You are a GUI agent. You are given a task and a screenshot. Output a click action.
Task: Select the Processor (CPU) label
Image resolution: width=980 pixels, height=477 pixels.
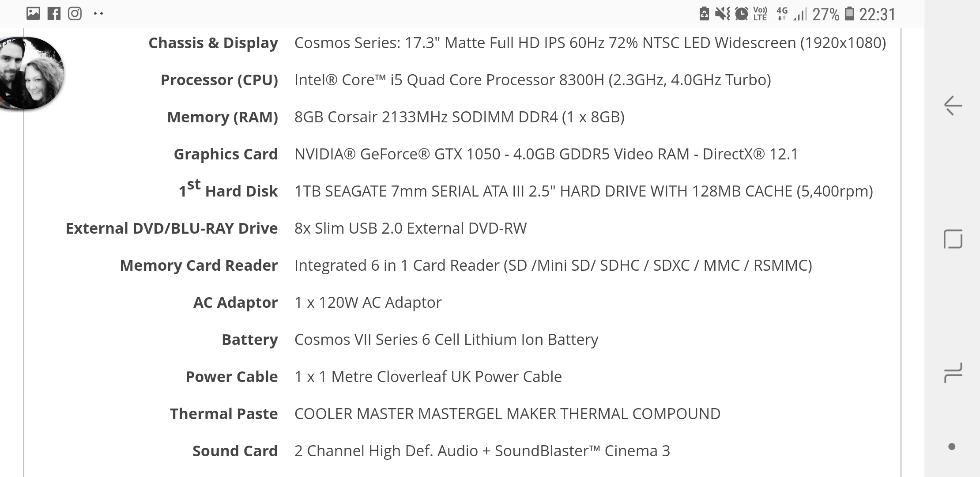point(219,80)
